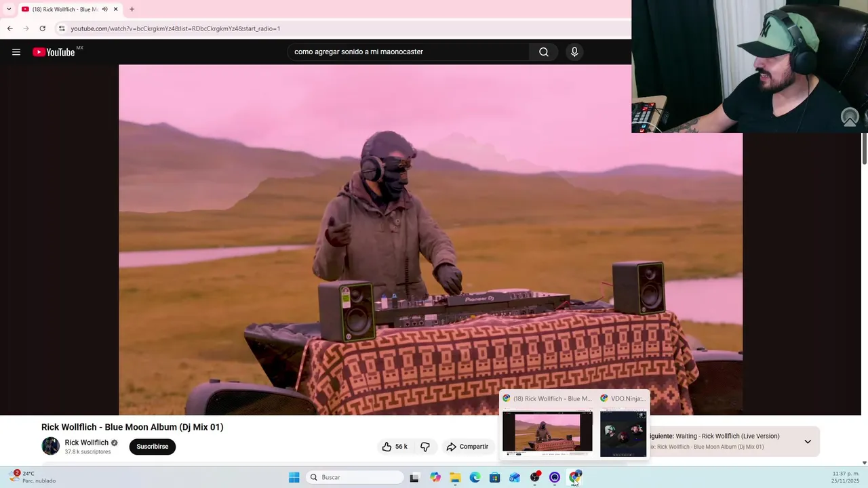
Task: Open Microsoft Edge from the taskbar
Action: pyautogui.click(x=475, y=477)
